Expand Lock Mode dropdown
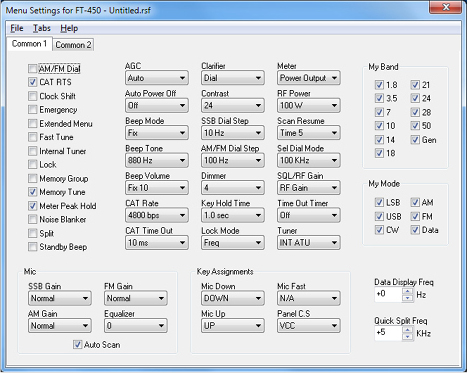Image resolution: width=467 pixels, height=373 pixels. tap(233, 243)
